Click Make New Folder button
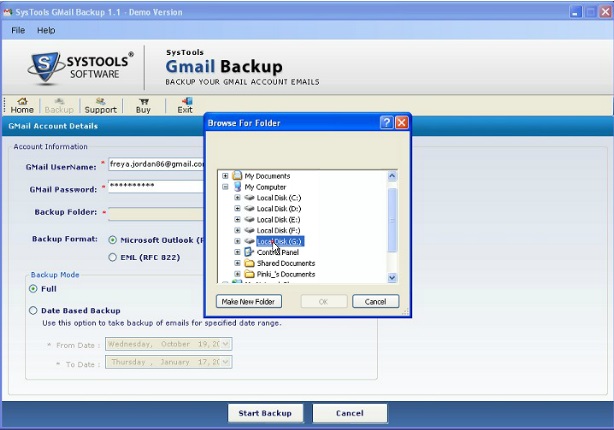The image size is (614, 430). (249, 302)
